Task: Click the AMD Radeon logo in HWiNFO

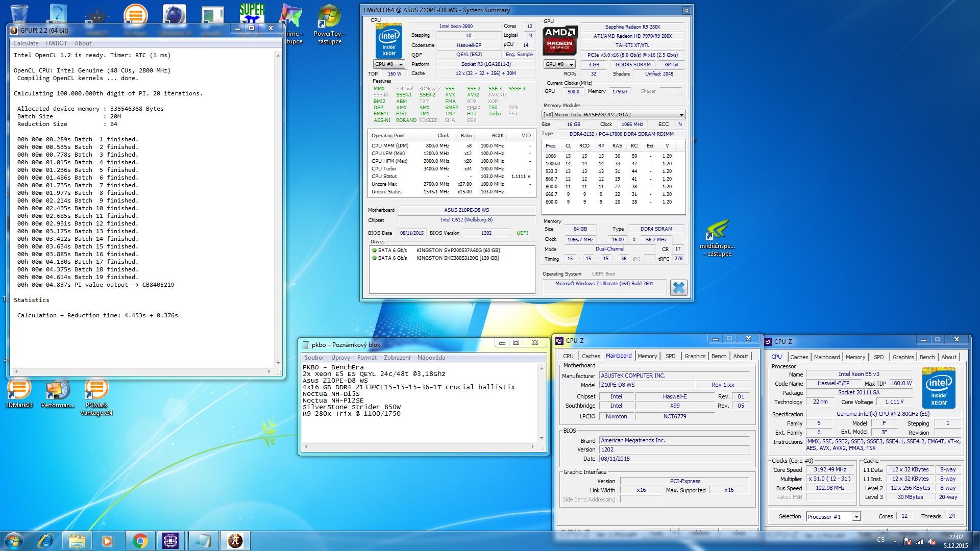Action: (560, 41)
